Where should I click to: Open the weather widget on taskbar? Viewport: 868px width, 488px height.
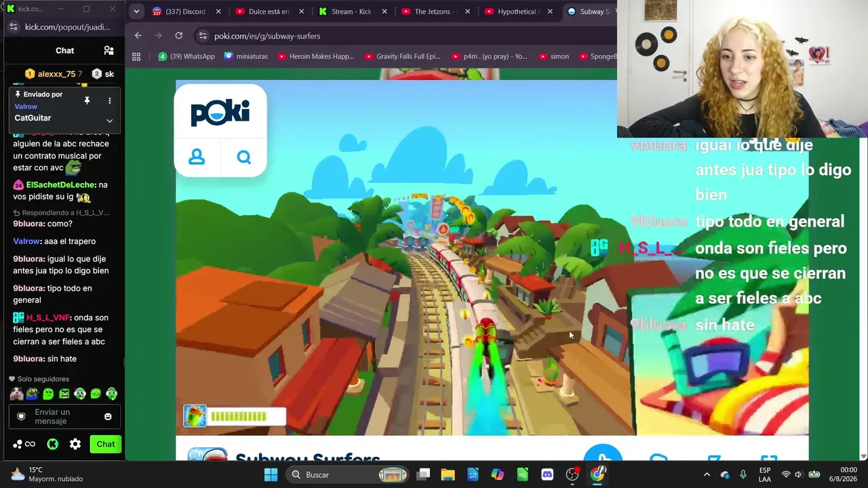pyautogui.click(x=46, y=474)
